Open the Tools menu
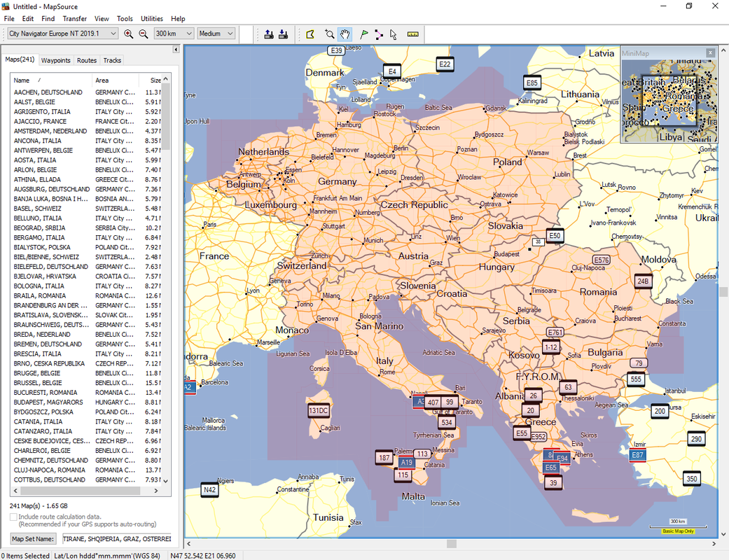729x560 pixels. [x=125, y=19]
